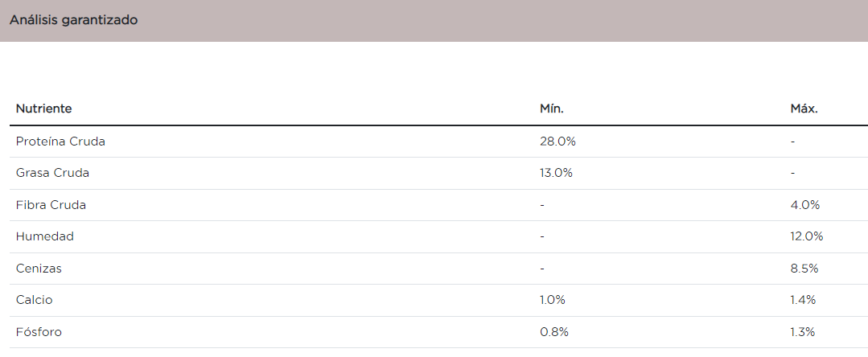Select the Cenizas row label
The width and height of the screenshot is (868, 357).
click(x=39, y=269)
